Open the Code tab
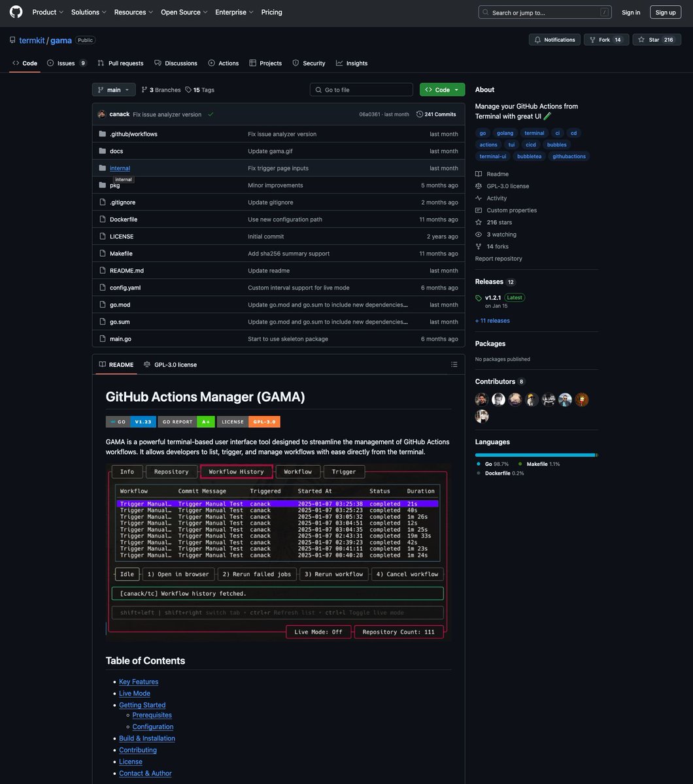The height and width of the screenshot is (784, 693). [25, 63]
